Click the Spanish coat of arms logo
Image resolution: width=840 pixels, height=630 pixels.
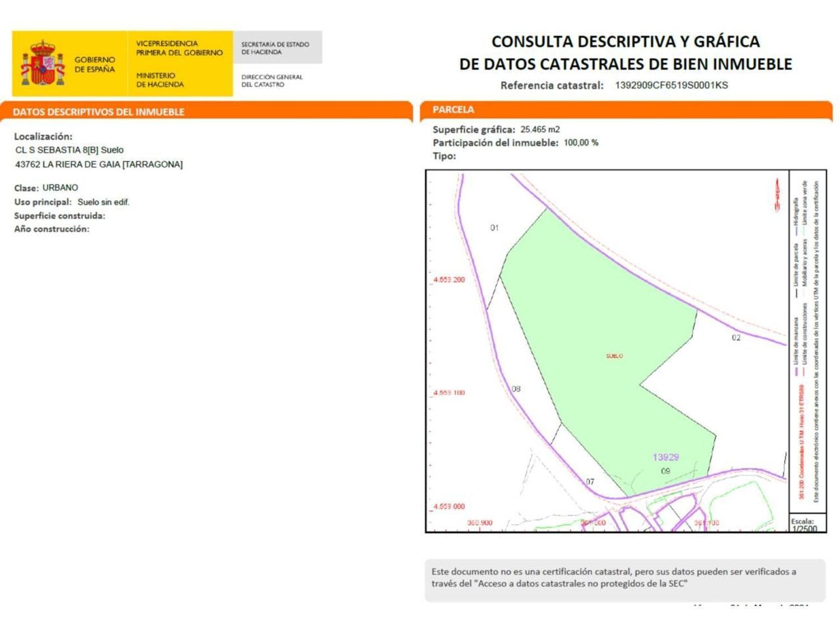coord(43,63)
